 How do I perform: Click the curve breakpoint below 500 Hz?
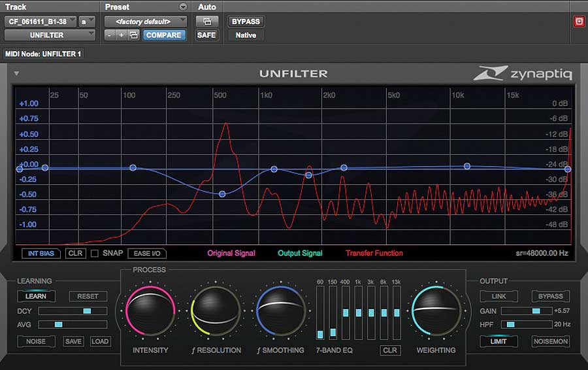pos(222,194)
